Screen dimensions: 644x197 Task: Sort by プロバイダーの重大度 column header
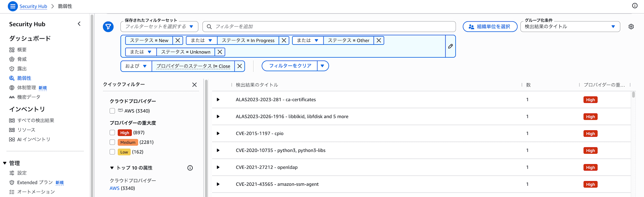click(x=604, y=85)
